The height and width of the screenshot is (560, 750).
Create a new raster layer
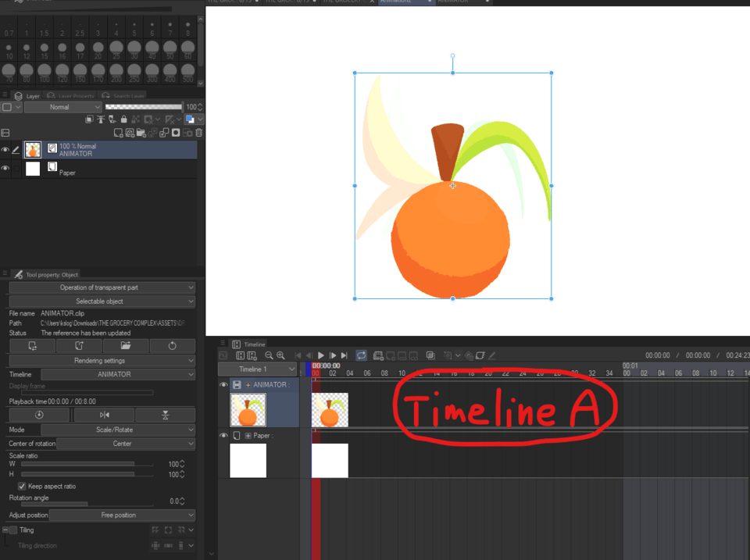click(118, 133)
